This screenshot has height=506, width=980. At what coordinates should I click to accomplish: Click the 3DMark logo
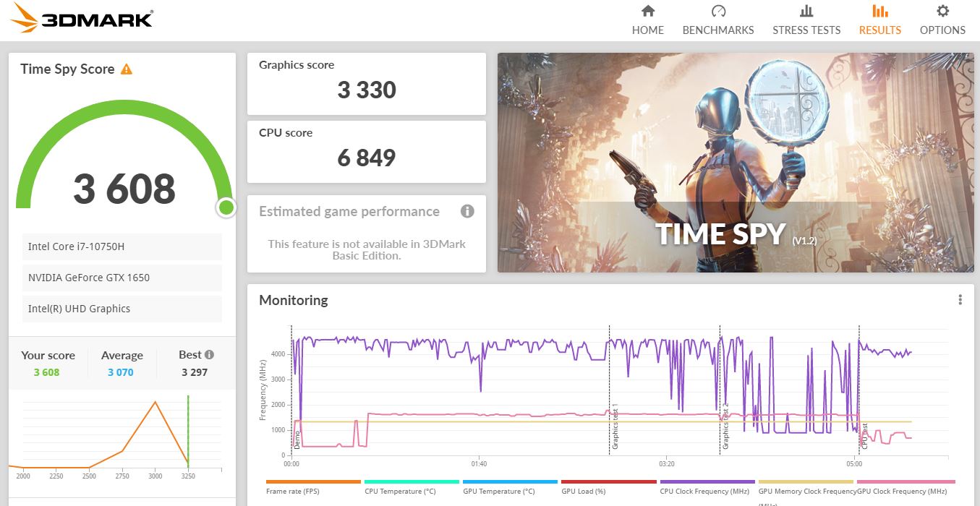point(82,19)
